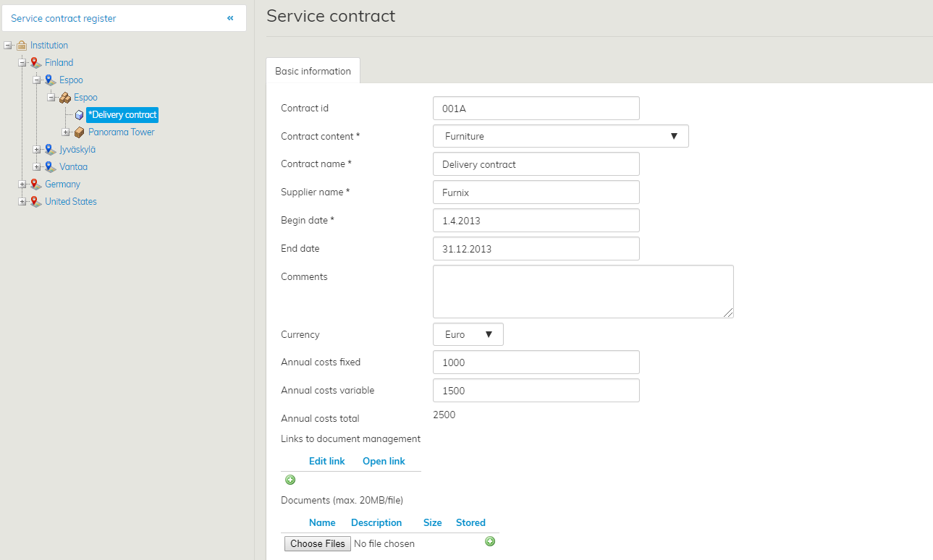Collapse the Service contract register panel

tap(230, 18)
